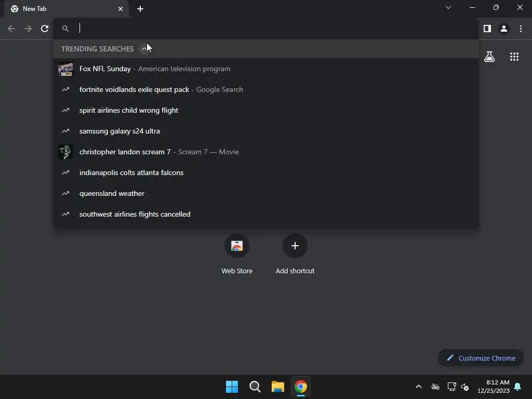Click the Scream 7 movie thumbnail
Viewport: 532px width, 399px height.
(x=65, y=152)
